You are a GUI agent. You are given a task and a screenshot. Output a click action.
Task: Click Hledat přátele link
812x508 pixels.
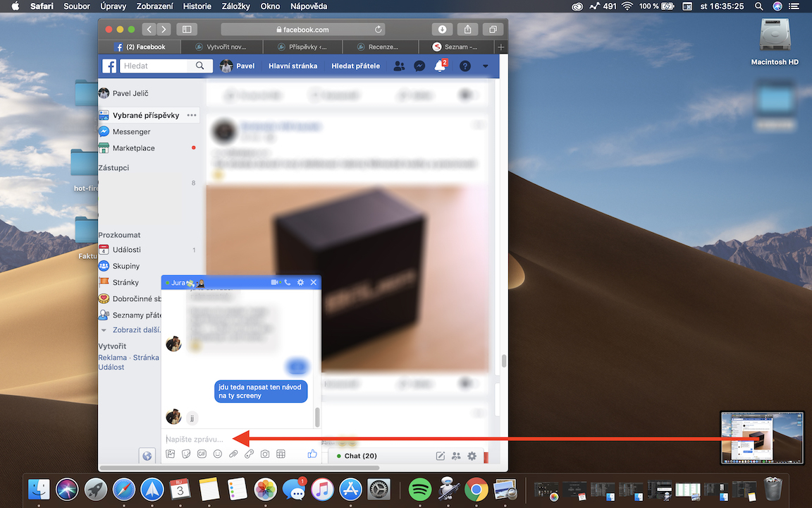(x=356, y=66)
